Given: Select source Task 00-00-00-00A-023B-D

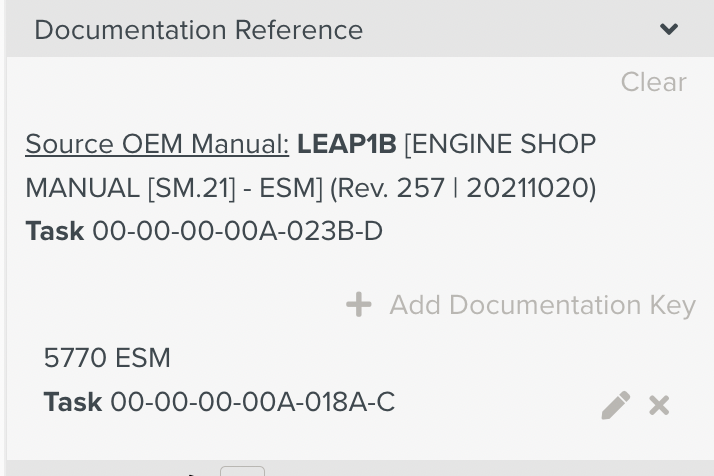Looking at the screenshot, I should coord(204,231).
